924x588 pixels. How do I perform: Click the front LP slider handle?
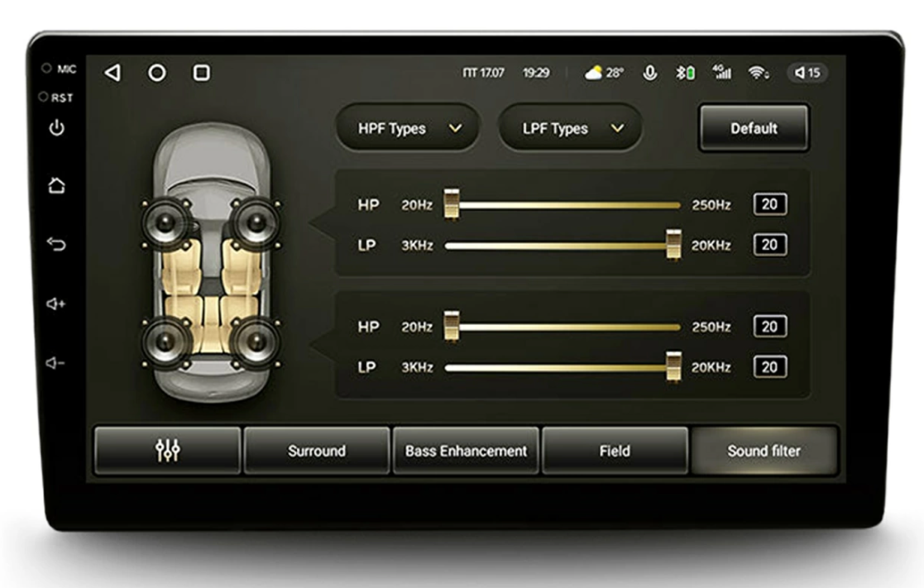(673, 245)
